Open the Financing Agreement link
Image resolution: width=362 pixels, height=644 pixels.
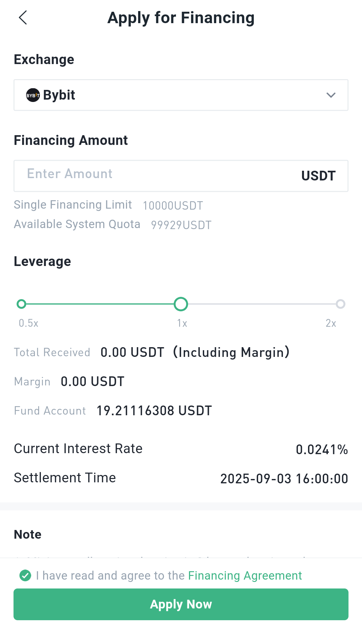(x=245, y=576)
